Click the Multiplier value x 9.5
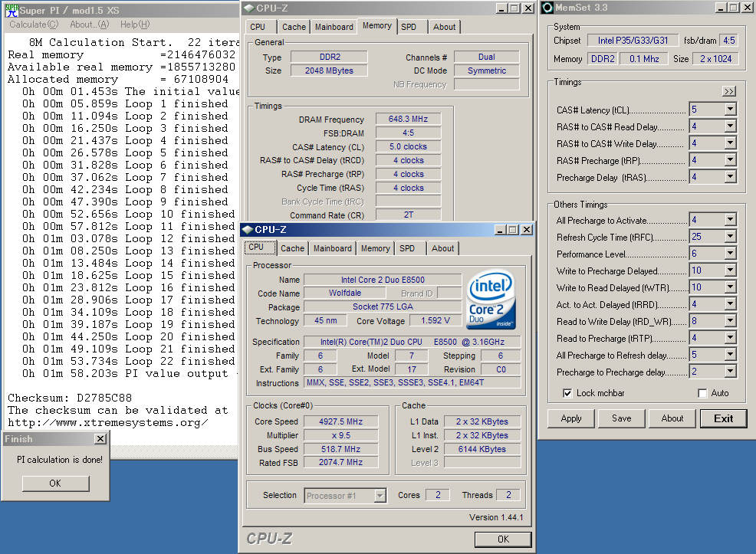The image size is (756, 554). tap(341, 435)
